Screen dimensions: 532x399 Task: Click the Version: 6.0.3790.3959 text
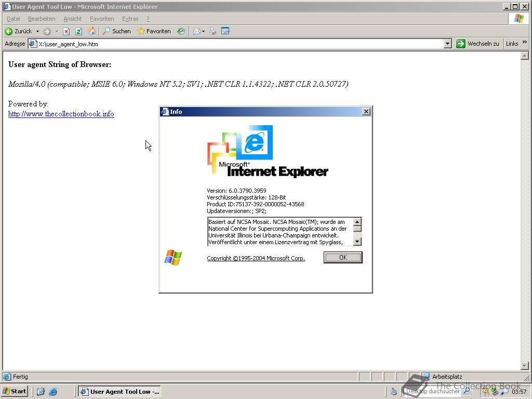click(x=236, y=191)
